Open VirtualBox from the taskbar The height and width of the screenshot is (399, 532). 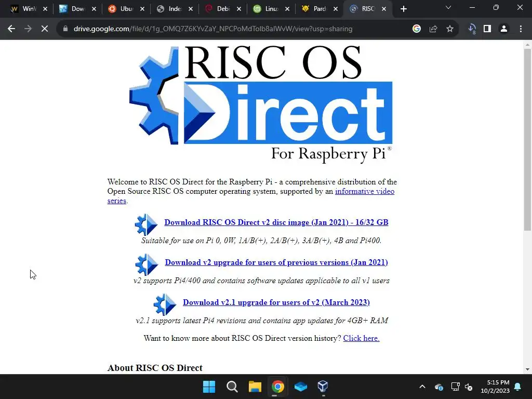coord(323,387)
